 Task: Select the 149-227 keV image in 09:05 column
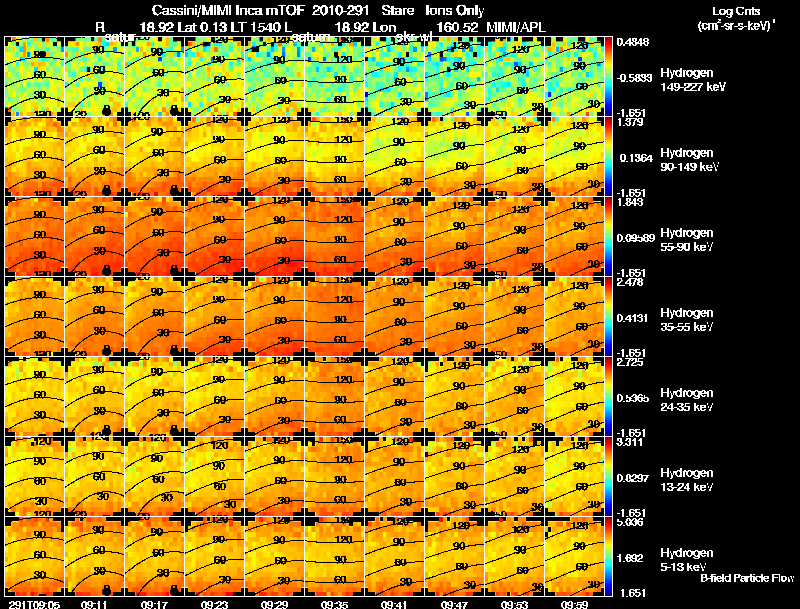[34, 77]
